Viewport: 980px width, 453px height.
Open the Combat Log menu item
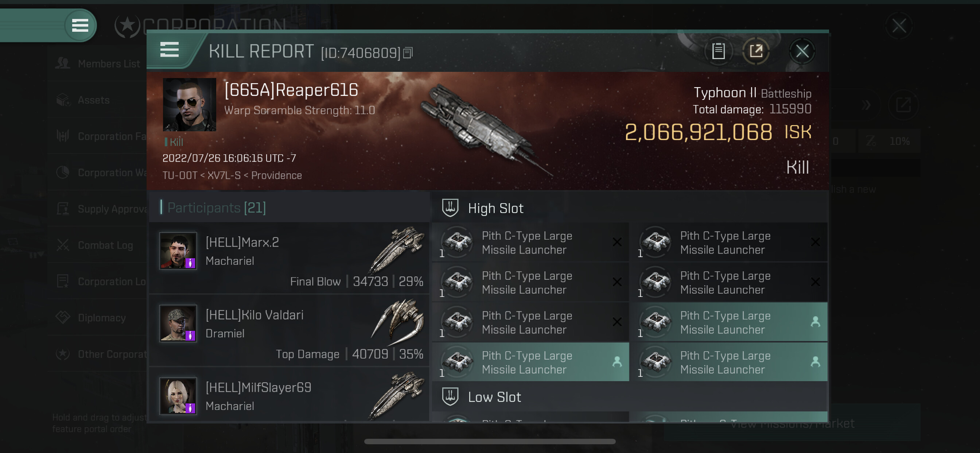tap(105, 245)
